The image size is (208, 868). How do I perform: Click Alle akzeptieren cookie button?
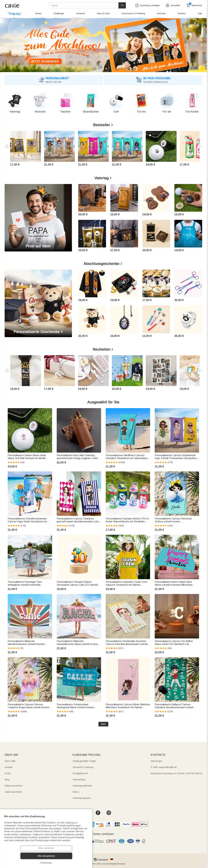pyautogui.click(x=46, y=855)
